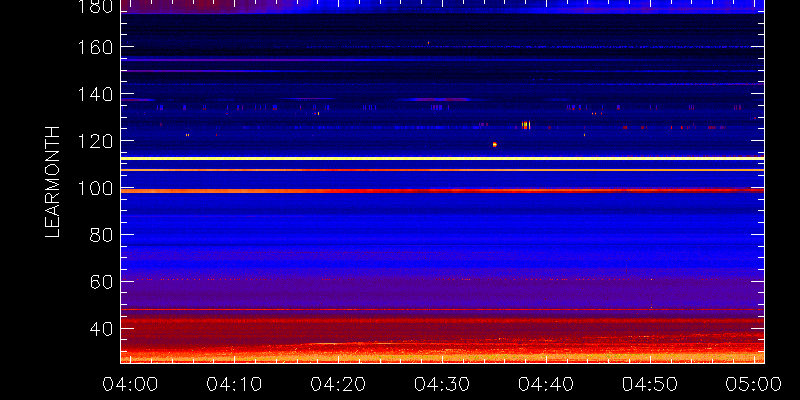800x400 pixels.
Task: Click the red interference band at 99 MHz
Action: pos(442,190)
